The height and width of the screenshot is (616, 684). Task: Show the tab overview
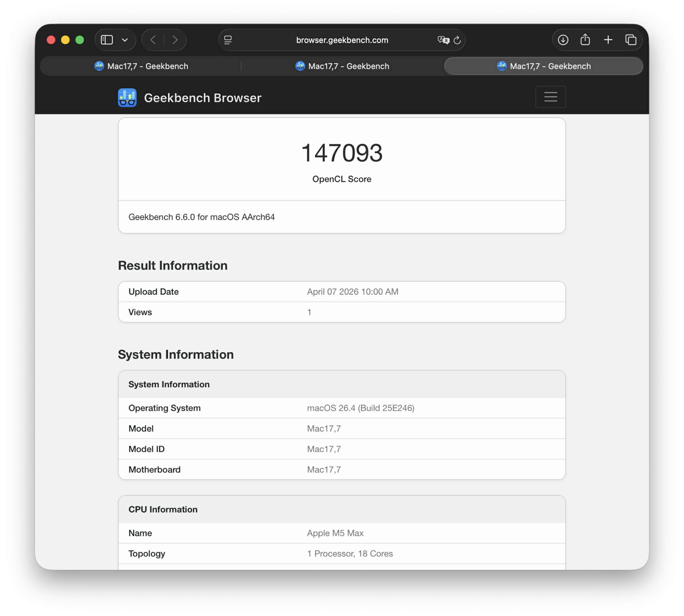(631, 40)
